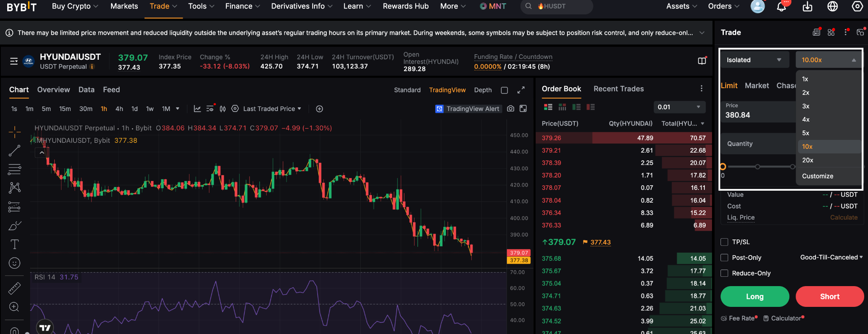The height and width of the screenshot is (334, 868).
Task: Click the Price input showing 380.84
Action: click(x=758, y=112)
